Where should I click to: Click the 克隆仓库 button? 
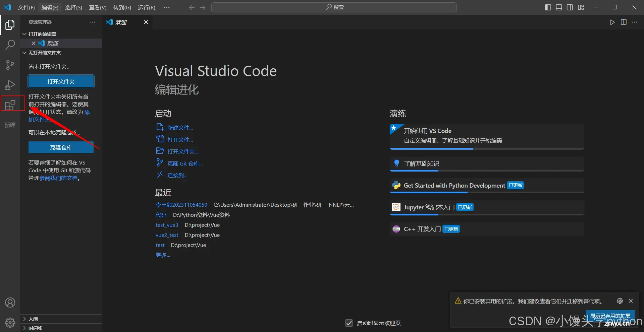(61, 147)
